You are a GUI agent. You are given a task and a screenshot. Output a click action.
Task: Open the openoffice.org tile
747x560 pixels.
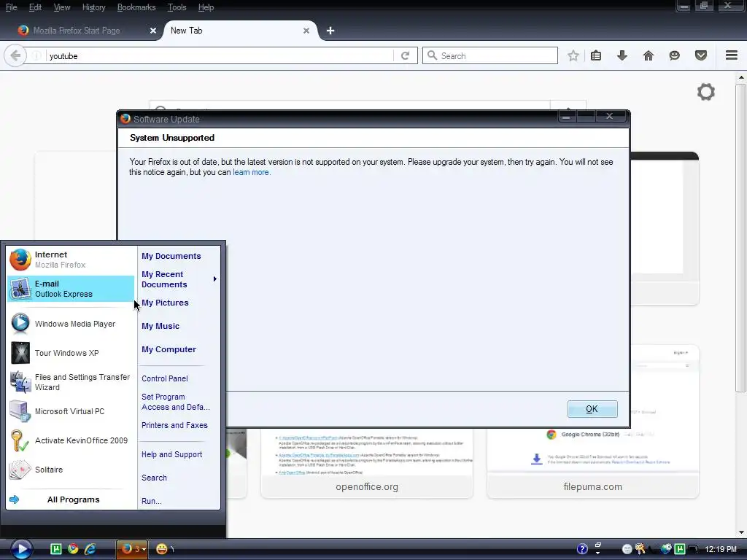[367, 463]
